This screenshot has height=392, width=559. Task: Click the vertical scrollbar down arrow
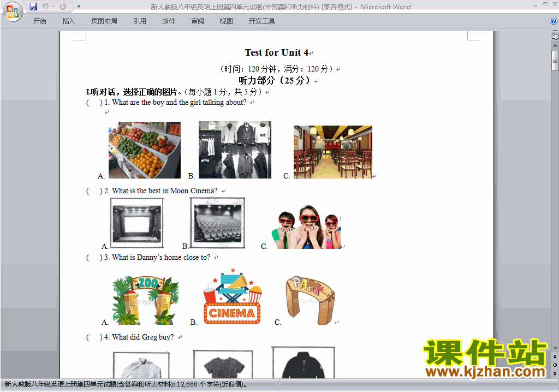pyautogui.click(x=555, y=348)
